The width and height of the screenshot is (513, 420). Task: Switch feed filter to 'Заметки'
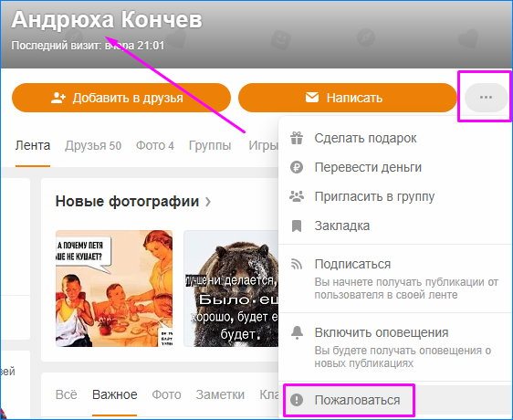220,394
